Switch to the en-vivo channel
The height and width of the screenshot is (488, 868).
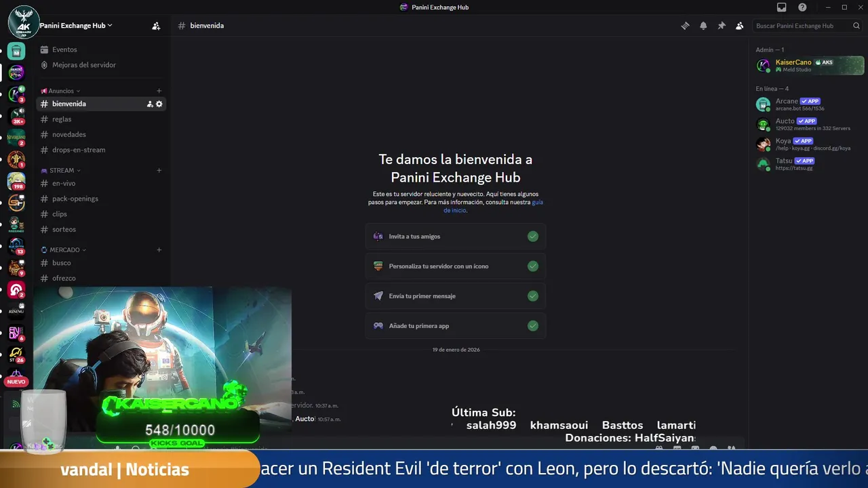click(102, 183)
